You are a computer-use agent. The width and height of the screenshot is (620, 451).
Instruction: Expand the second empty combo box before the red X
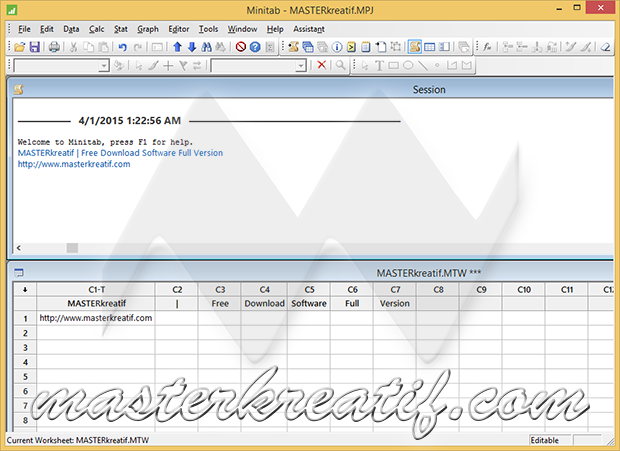point(301,66)
